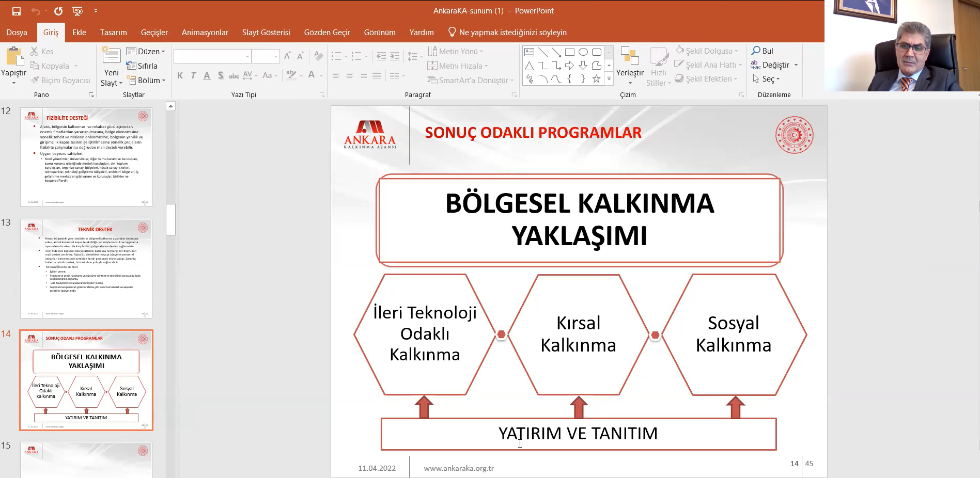Toggle bold K formatting
The image size is (980, 478).
click(x=180, y=75)
